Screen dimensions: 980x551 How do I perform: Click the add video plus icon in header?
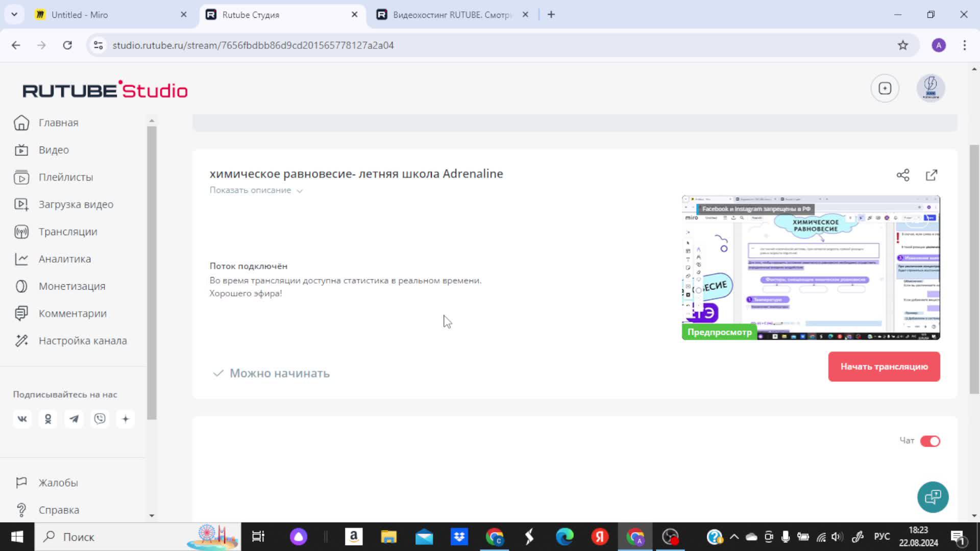885,88
